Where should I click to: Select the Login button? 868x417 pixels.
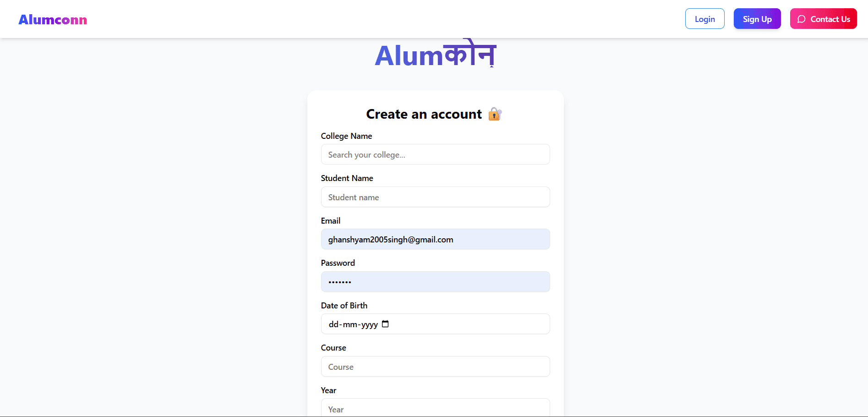704,19
